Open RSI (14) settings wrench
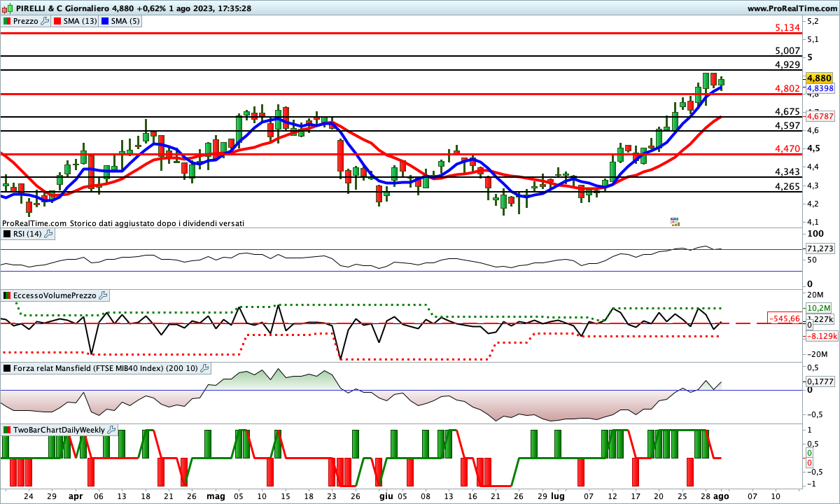Viewport: 840px width, 504px height. (x=48, y=234)
